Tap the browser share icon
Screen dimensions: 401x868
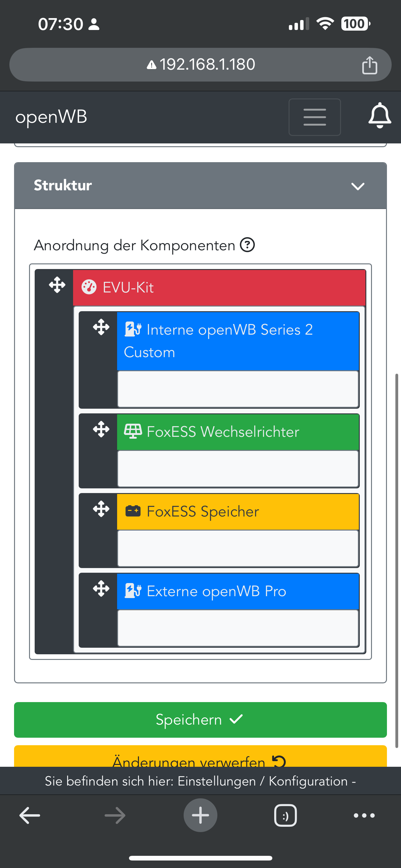pyautogui.click(x=369, y=65)
